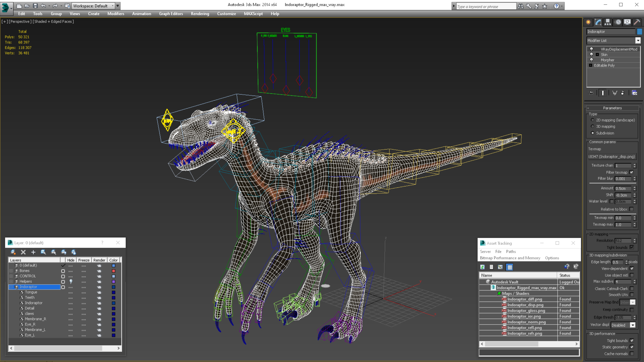Remove modifier from stack with trash icon
Image resolution: width=644 pixels, height=362 pixels.
click(x=623, y=93)
